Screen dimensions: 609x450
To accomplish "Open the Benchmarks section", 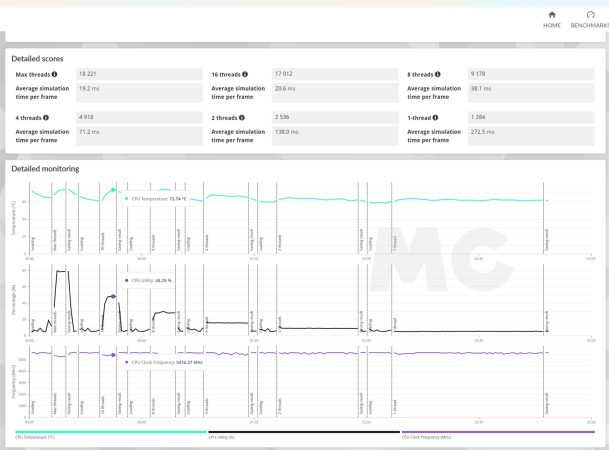I will [590, 20].
